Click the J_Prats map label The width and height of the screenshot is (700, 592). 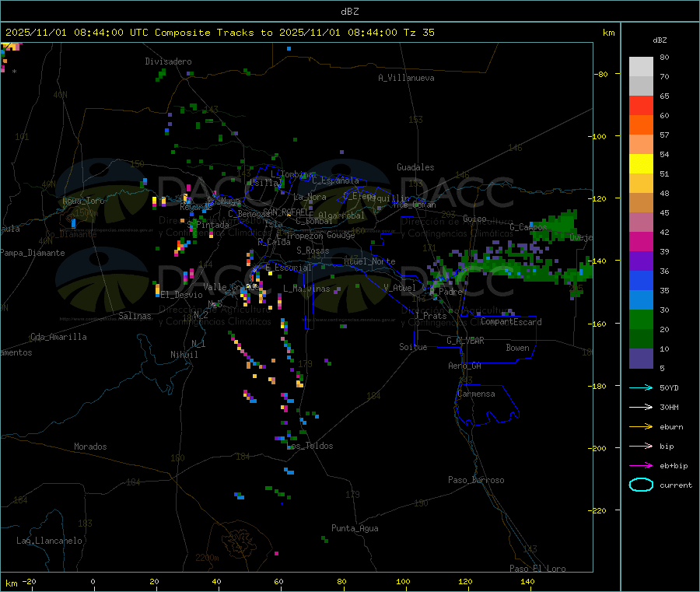(430, 316)
